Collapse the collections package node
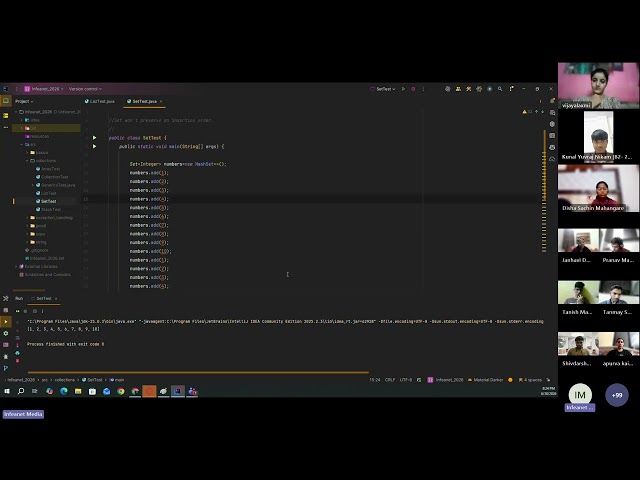640x480 pixels. click(x=28, y=161)
